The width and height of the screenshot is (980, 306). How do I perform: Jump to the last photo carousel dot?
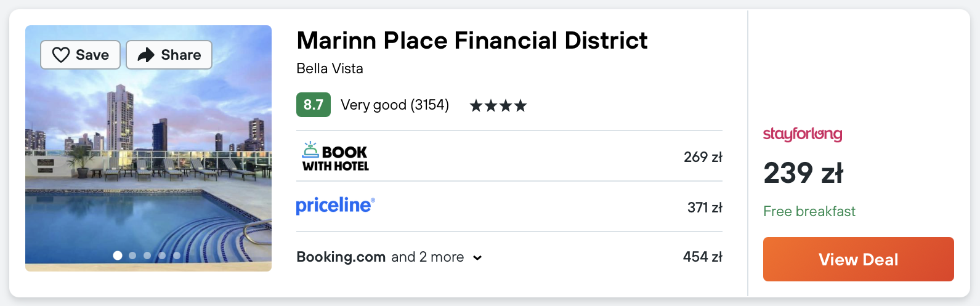click(x=177, y=256)
